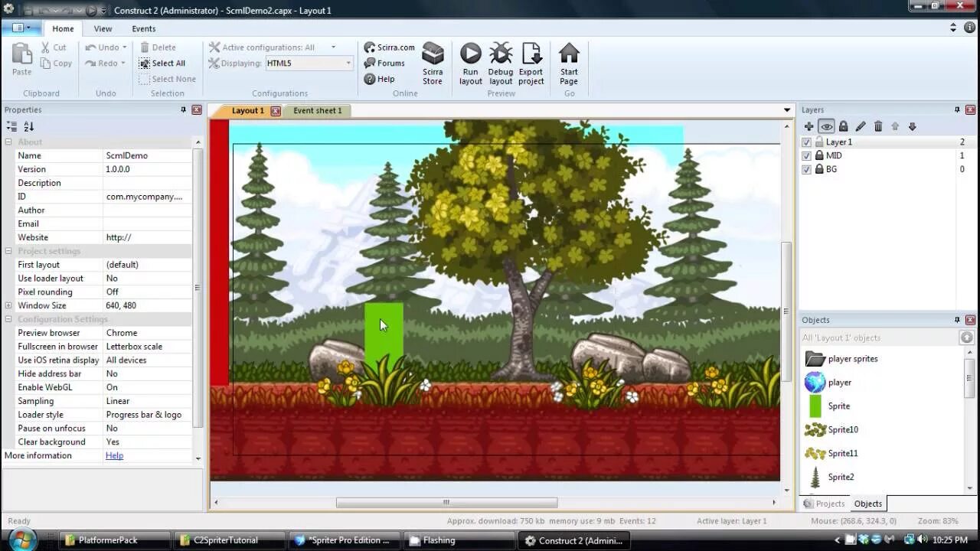The width and height of the screenshot is (980, 551).
Task: Click the Paste icon in Clipboard group
Action: click(21, 54)
